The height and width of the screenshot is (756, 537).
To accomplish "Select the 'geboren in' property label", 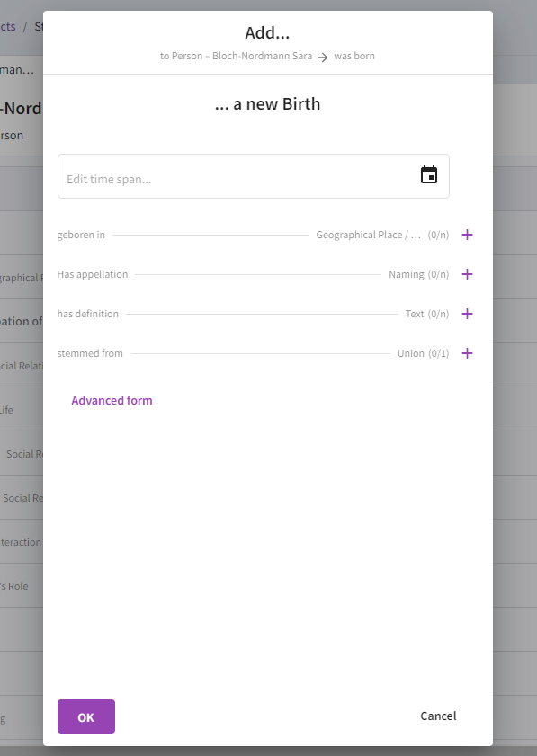I will (81, 235).
